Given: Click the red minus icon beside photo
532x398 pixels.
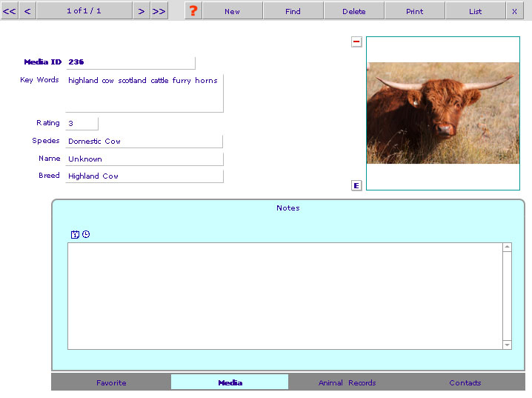Looking at the screenshot, I should tap(356, 42).
